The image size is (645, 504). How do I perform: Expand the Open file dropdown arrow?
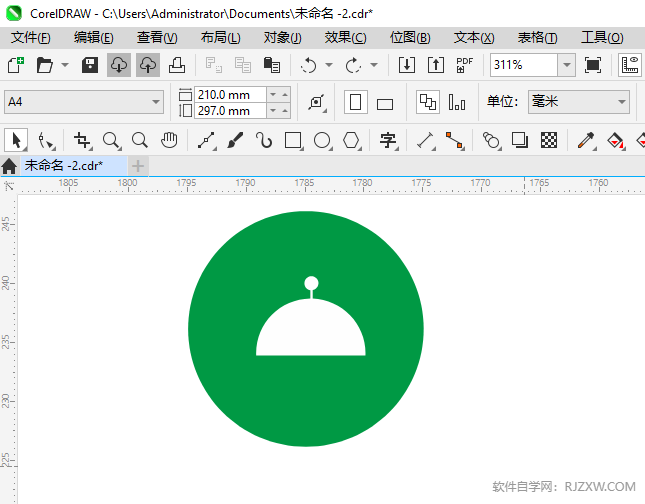[x=65, y=65]
